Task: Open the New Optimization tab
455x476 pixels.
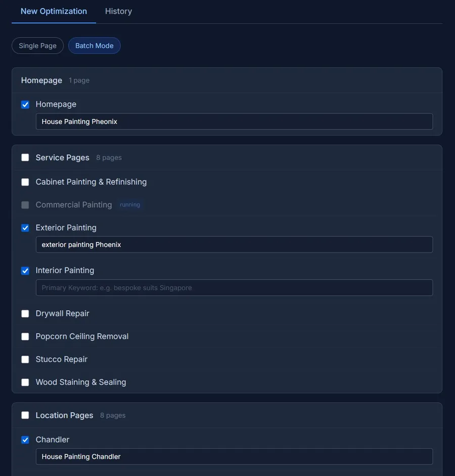Action: [54, 11]
